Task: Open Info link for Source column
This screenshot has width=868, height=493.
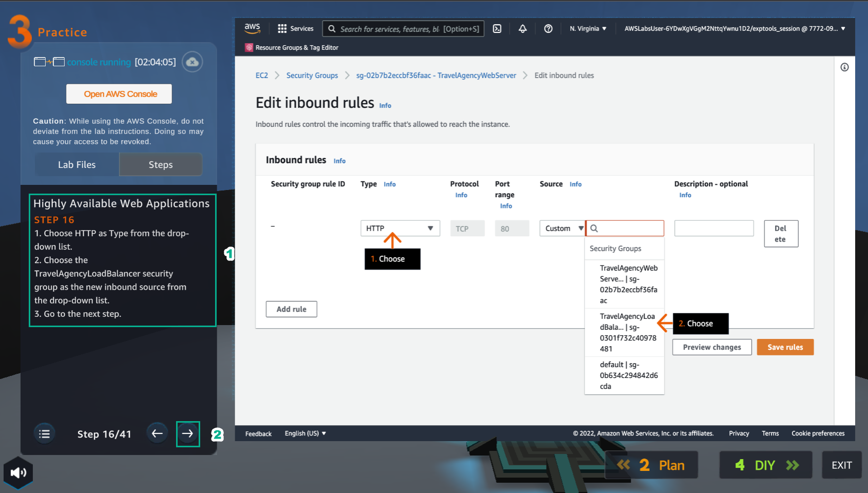Action: pos(575,184)
